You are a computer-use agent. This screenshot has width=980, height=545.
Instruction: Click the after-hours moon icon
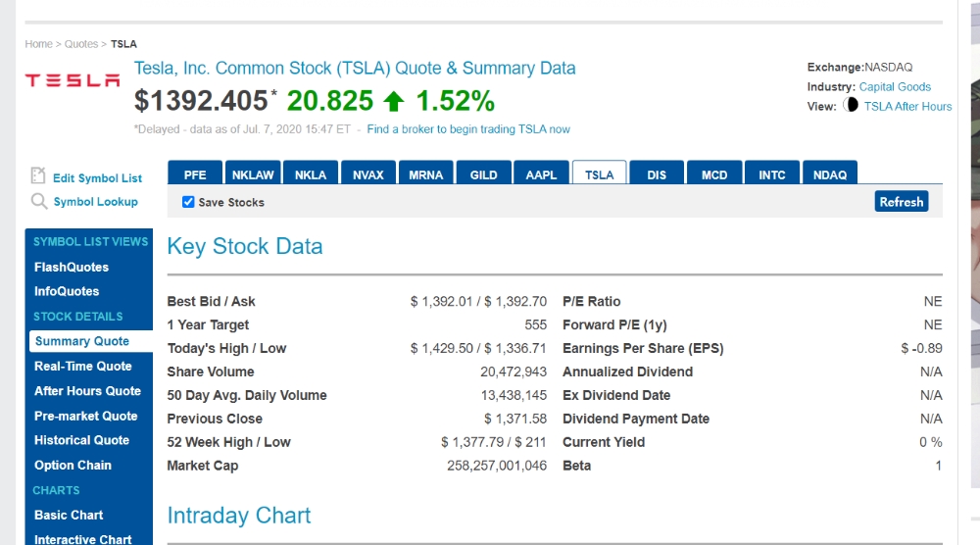point(851,105)
